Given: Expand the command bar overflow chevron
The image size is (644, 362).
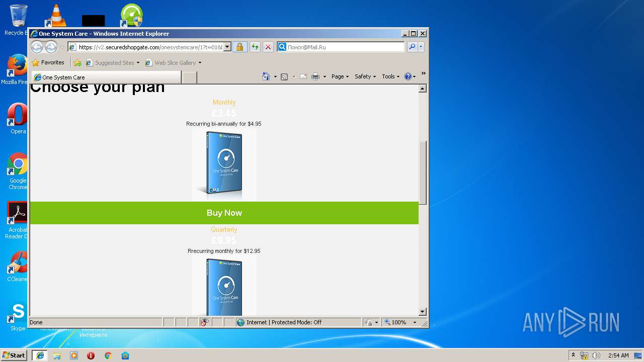Looking at the screenshot, I should point(423,73).
